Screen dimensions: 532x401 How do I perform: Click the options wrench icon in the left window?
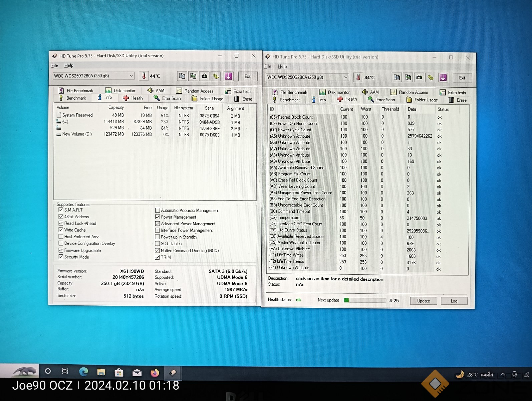(216, 76)
